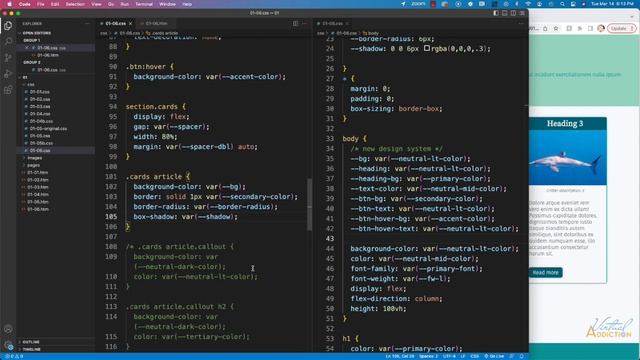The image size is (640, 360).
Task: Toggle the Secondary Side Bar layout button
Action: coord(513,13)
